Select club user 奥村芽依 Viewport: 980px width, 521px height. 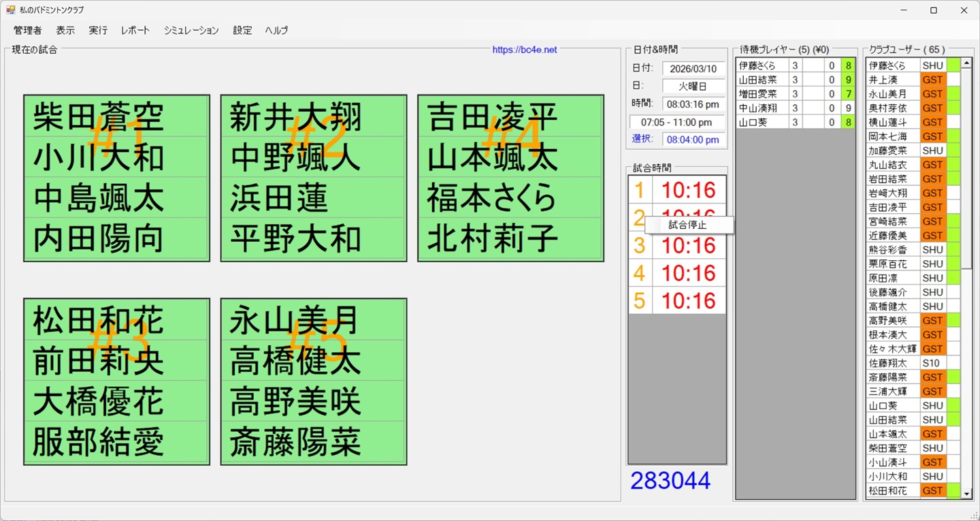(x=893, y=108)
